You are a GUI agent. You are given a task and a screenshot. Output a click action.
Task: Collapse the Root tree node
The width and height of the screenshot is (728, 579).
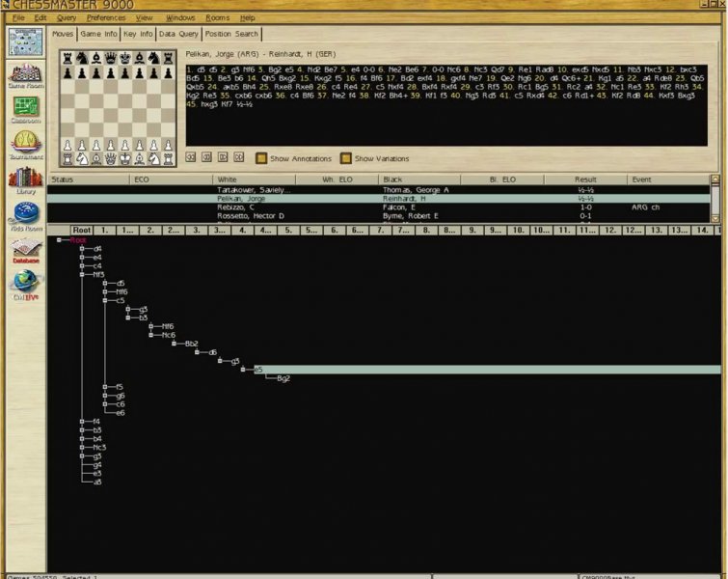click(59, 240)
